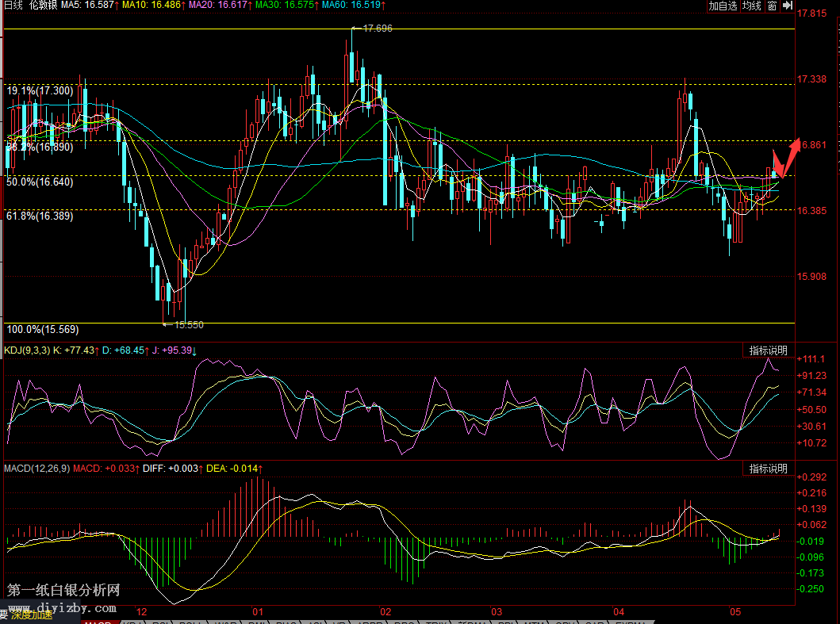Open 指标说明 for the MACD panel
The width and height of the screenshot is (840, 624).
pyautogui.click(x=769, y=469)
